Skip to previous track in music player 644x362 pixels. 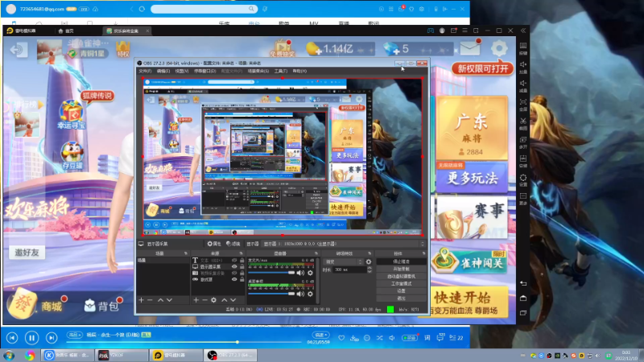pos(12,338)
